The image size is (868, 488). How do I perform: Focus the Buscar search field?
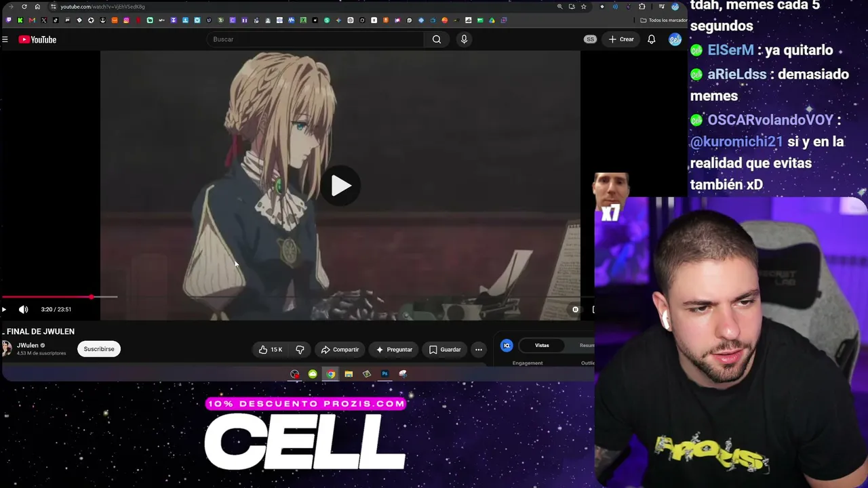click(x=317, y=39)
